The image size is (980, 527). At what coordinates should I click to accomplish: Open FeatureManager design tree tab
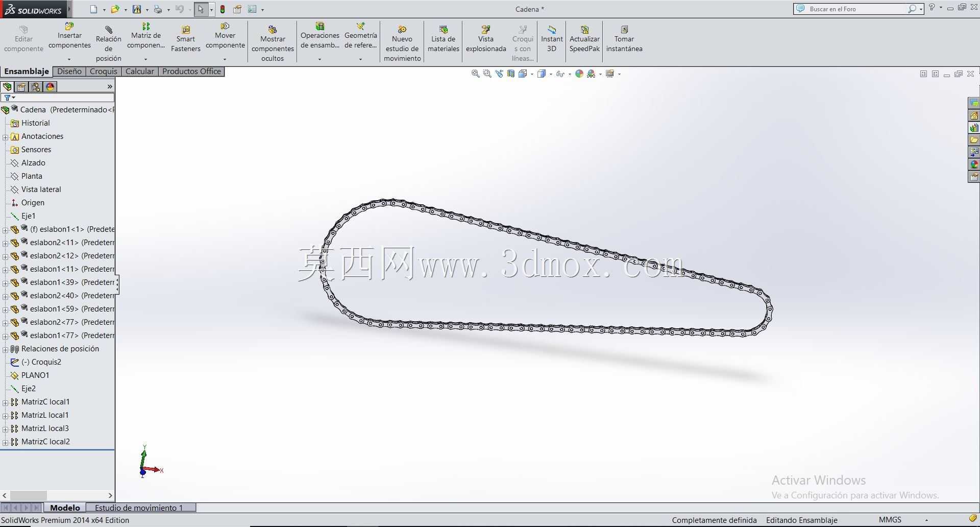coord(7,87)
